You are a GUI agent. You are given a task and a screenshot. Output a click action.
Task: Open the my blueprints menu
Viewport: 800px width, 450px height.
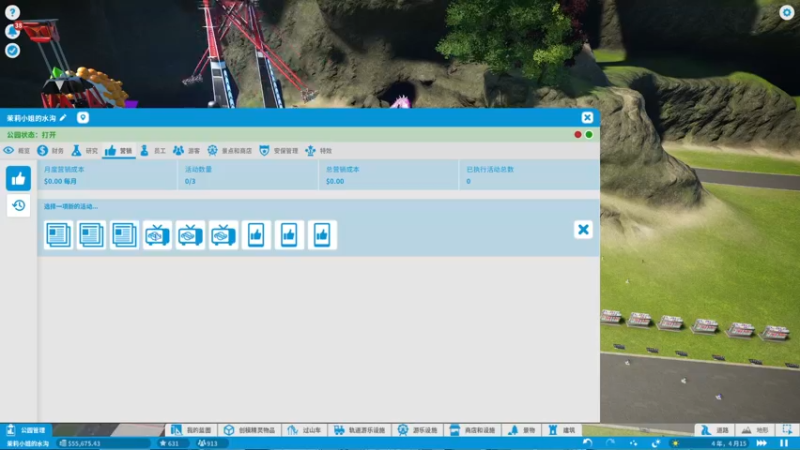pyautogui.click(x=191, y=430)
